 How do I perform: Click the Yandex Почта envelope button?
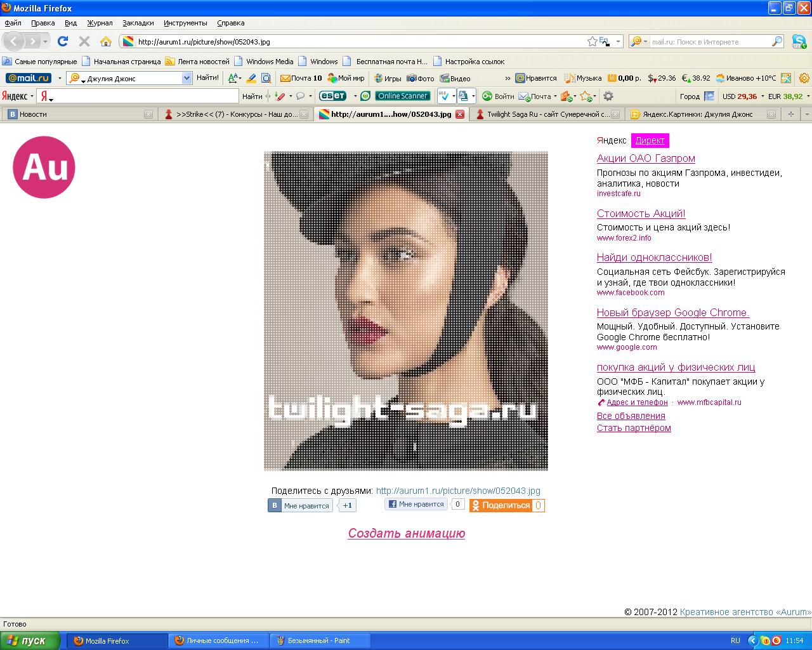tap(535, 96)
